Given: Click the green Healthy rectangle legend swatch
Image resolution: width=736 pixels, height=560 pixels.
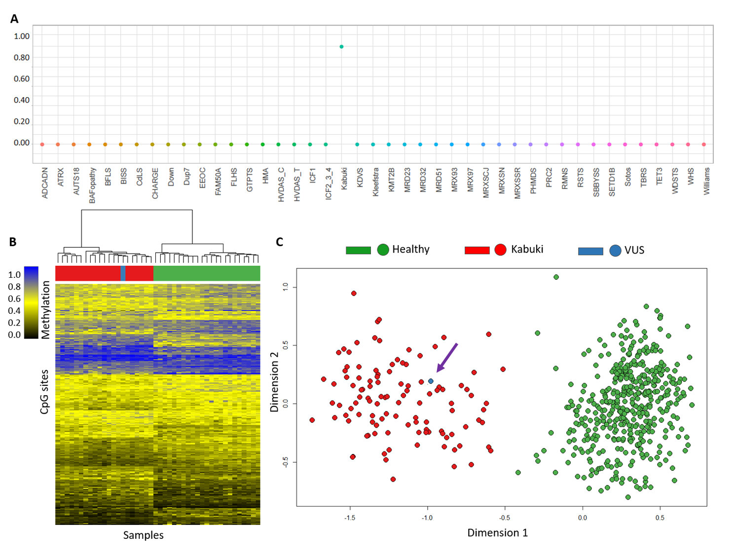Looking at the screenshot, I should (x=358, y=250).
